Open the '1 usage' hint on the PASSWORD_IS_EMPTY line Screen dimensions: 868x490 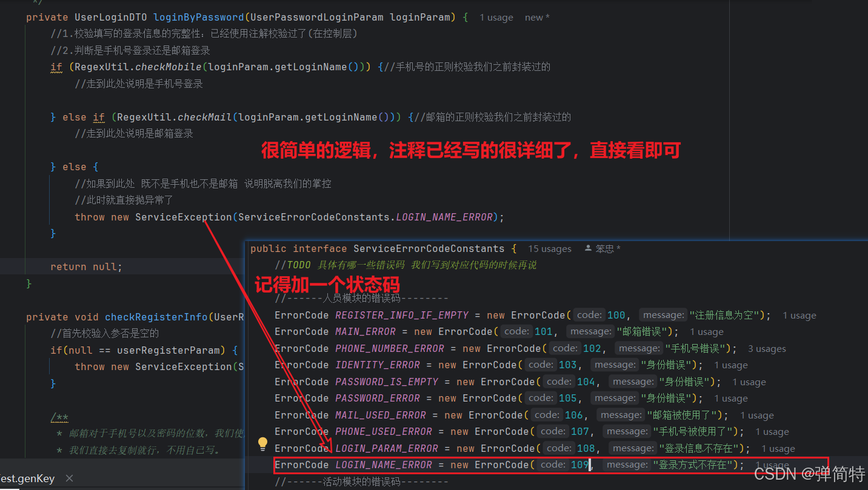click(749, 382)
